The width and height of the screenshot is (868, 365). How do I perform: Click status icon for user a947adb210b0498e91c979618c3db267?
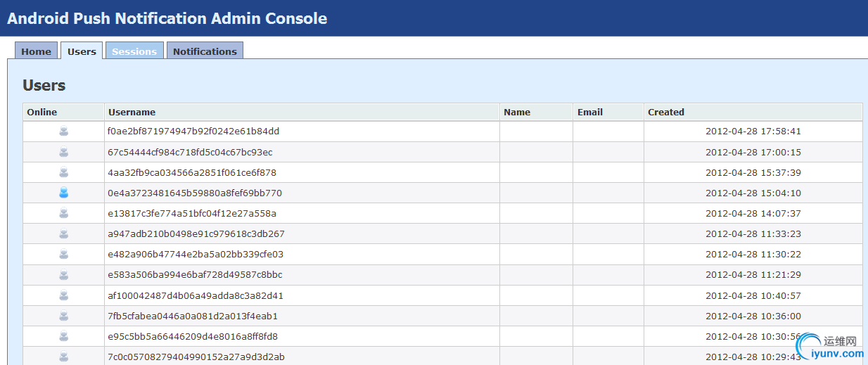[x=63, y=233]
